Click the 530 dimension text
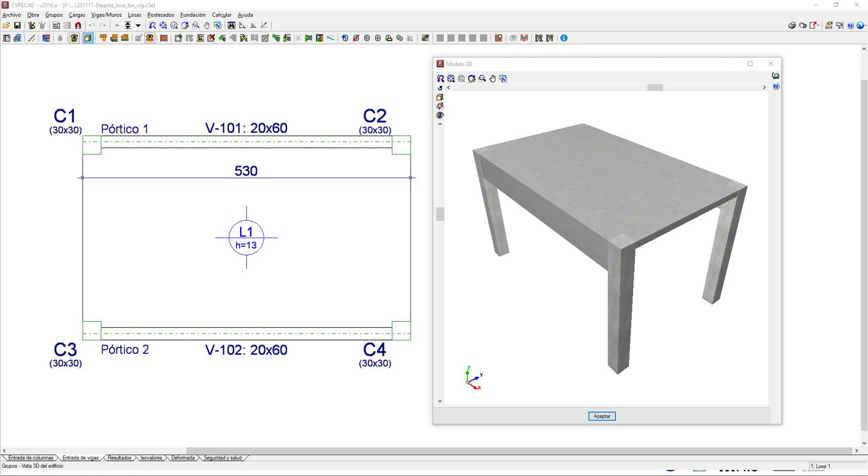The width and height of the screenshot is (868, 476). tap(246, 171)
